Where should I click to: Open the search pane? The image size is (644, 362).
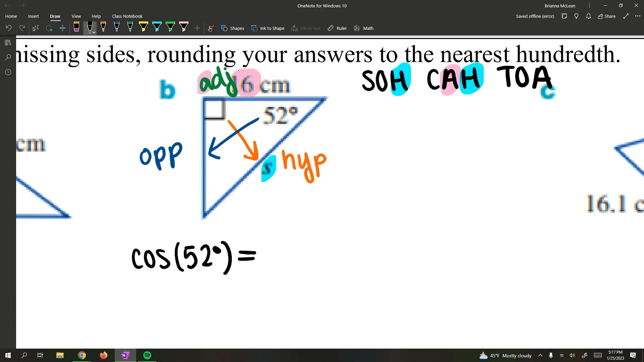pyautogui.click(x=8, y=57)
